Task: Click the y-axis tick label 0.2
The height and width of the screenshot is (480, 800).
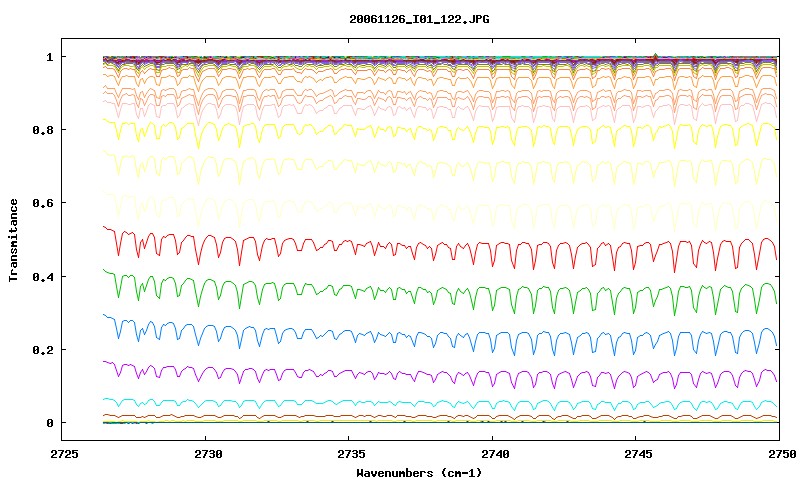Action: click(x=43, y=350)
